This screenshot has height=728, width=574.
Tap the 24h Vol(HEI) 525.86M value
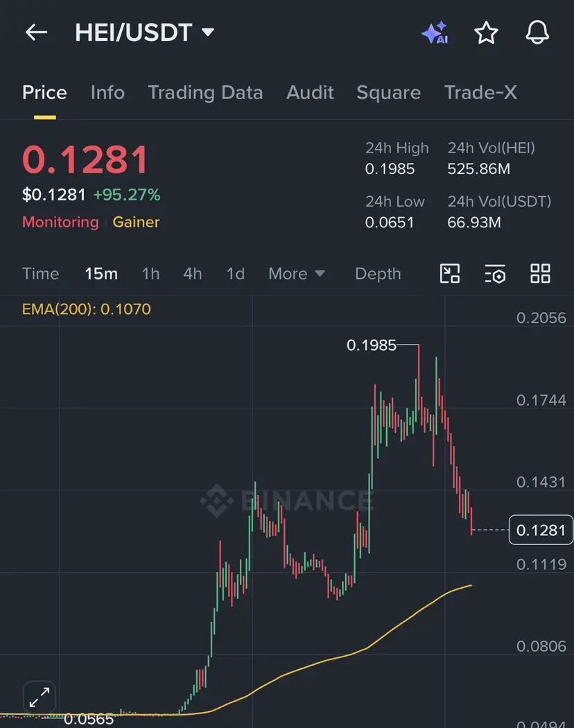tap(479, 168)
